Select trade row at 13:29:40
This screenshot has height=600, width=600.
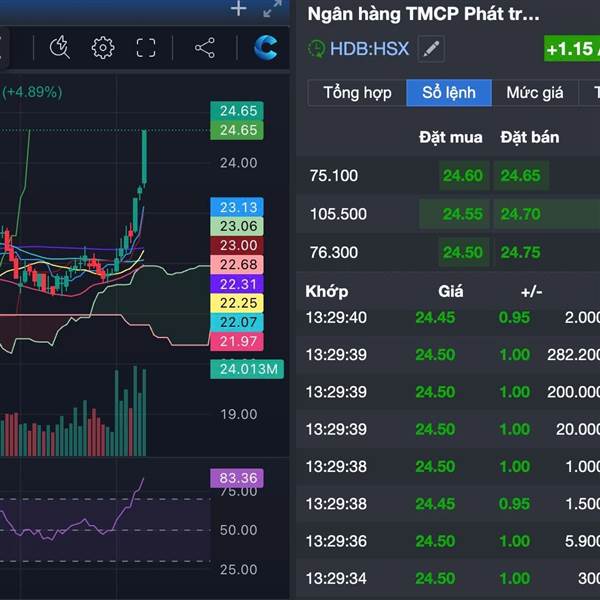[448, 318]
